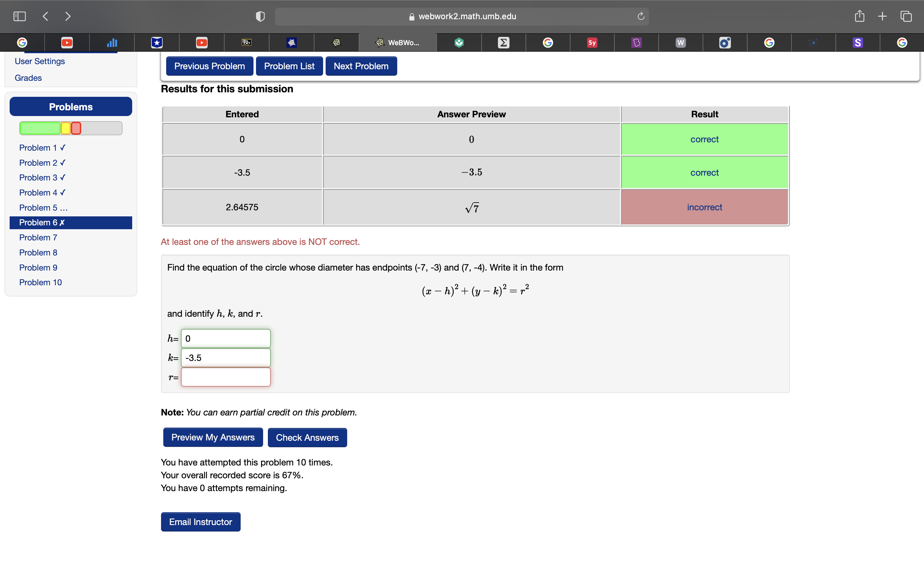The height and width of the screenshot is (577, 924).
Task: Click the problems progress bar
Action: [71, 128]
